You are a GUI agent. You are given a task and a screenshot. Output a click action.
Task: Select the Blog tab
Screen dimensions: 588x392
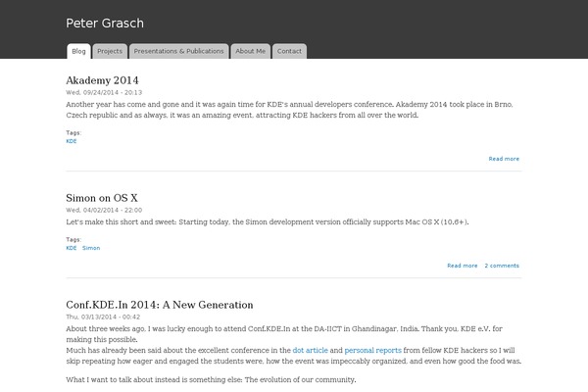[78, 51]
